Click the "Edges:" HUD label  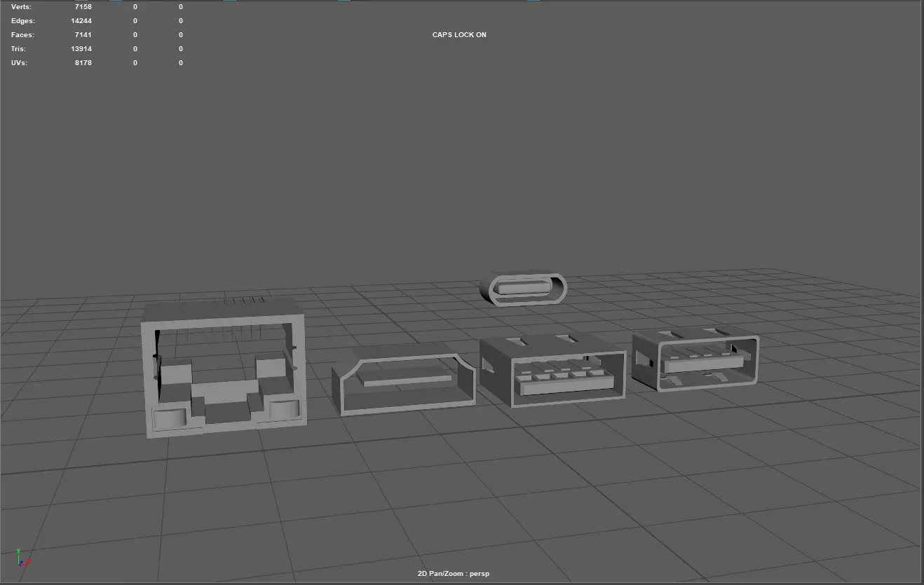point(22,21)
